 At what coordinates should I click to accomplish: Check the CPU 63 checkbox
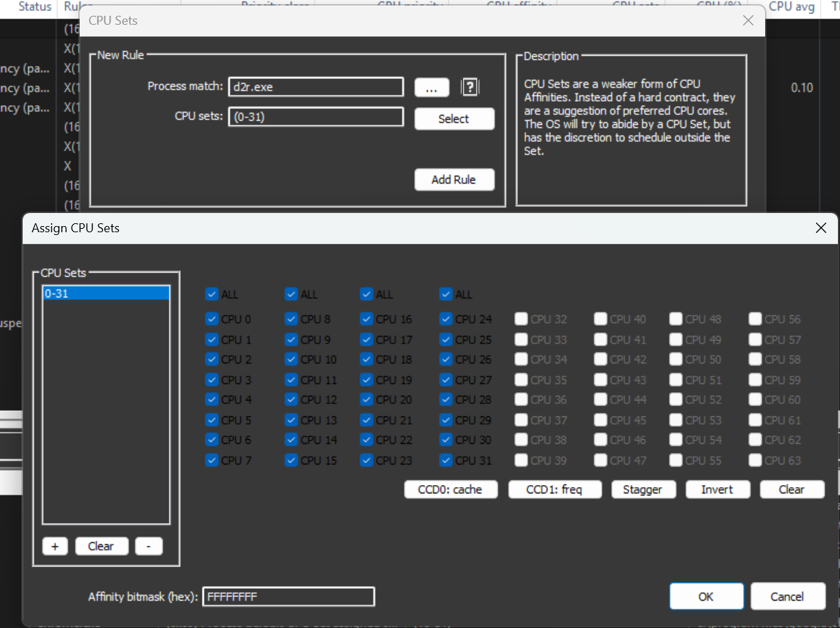point(756,460)
